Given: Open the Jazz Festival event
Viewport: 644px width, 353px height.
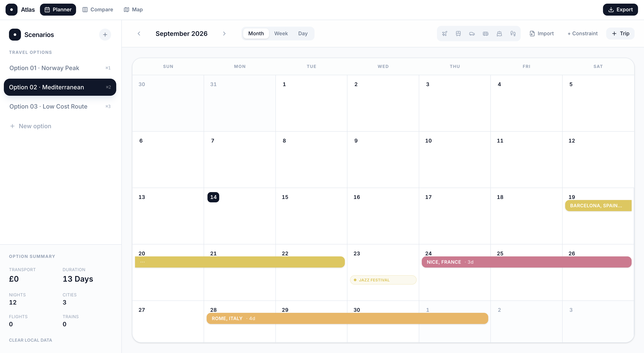Looking at the screenshot, I should pyautogui.click(x=383, y=280).
